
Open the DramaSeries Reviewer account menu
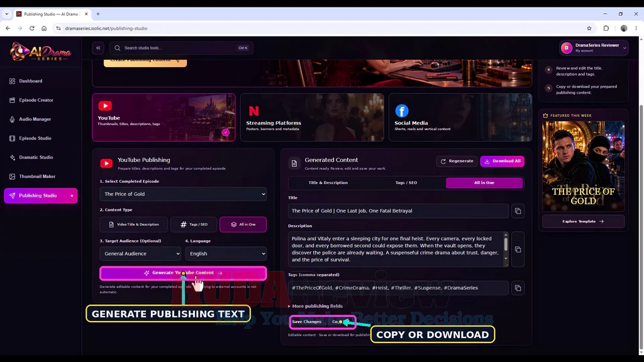[594, 48]
